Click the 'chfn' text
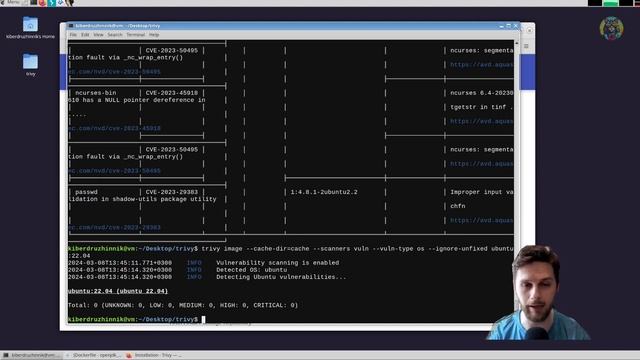Viewport: 640px width, 360px height. tap(458, 206)
